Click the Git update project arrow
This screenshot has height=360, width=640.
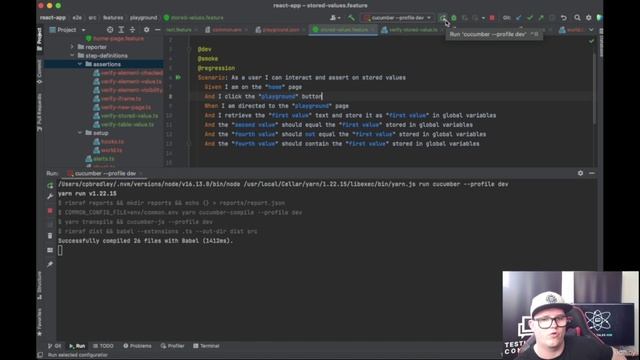click(518, 18)
